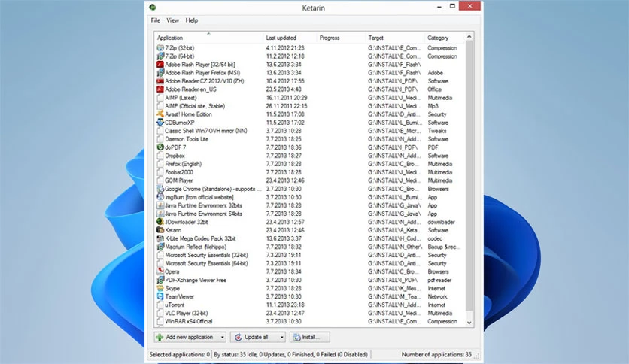
Task: Click the Opera row icon
Action: [x=160, y=271]
